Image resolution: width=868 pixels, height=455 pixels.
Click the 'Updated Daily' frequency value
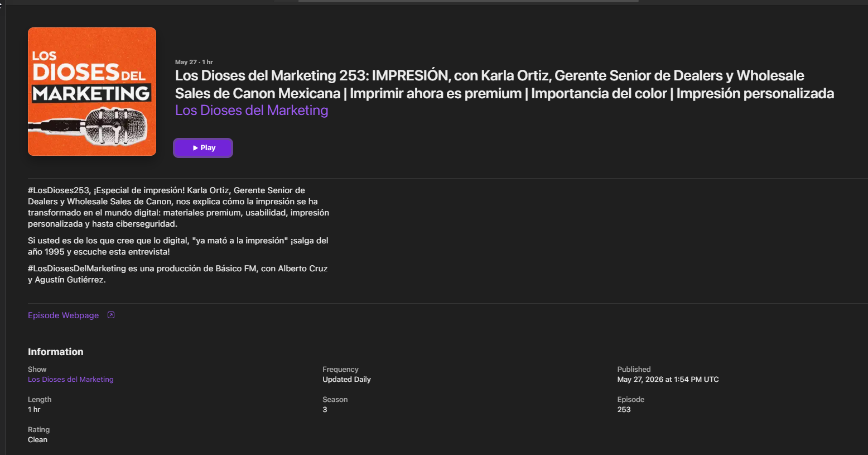[346, 380]
